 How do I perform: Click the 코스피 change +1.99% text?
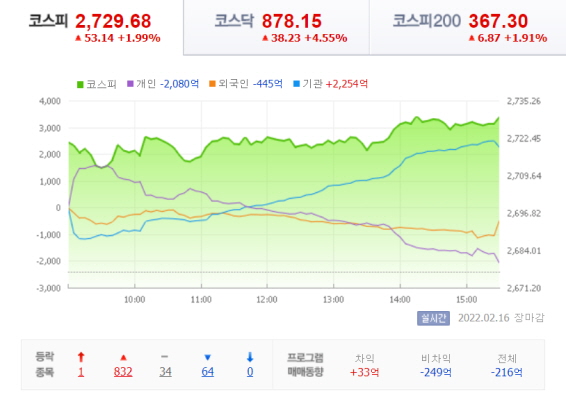[139, 38]
